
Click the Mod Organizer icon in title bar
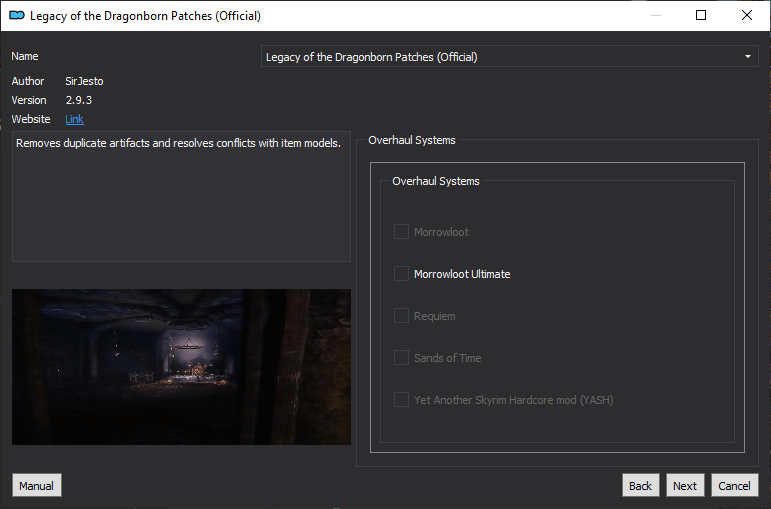tap(17, 16)
